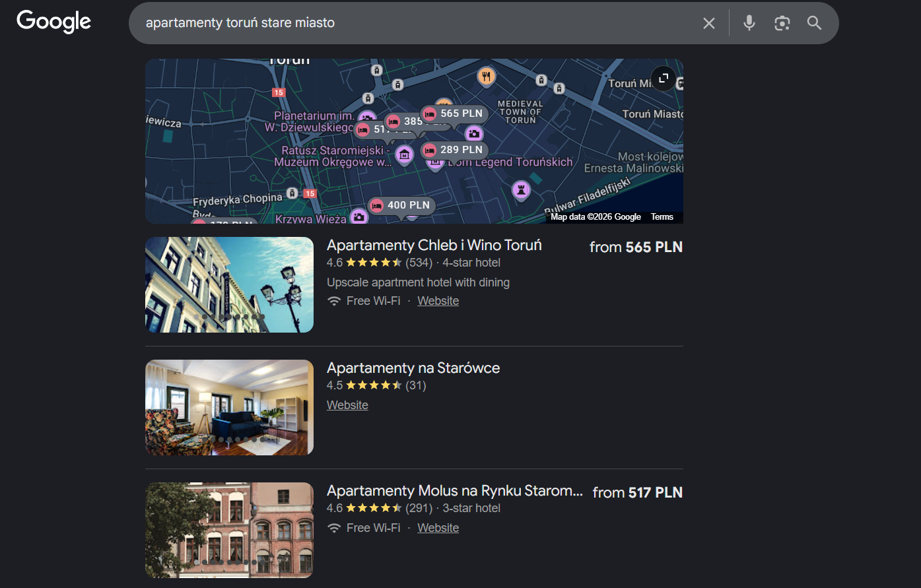Select the 400 PLN hotel map pin
This screenshot has height=588, width=921.
[x=401, y=205]
